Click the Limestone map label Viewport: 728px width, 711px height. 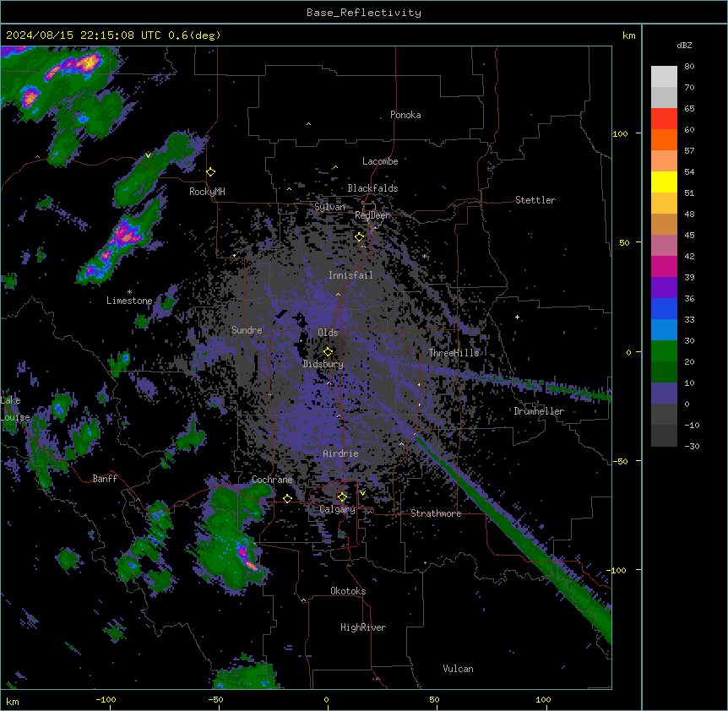point(129,301)
